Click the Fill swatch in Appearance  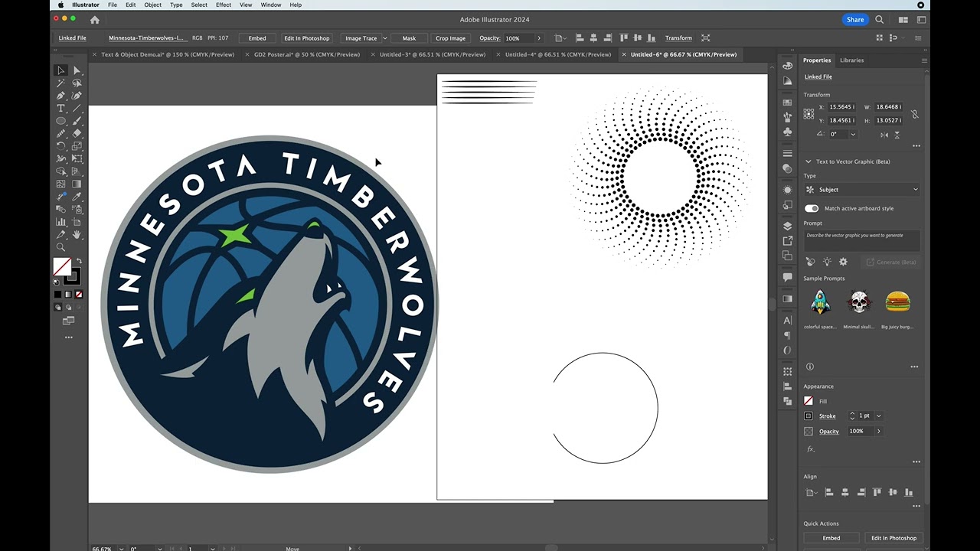[808, 401]
